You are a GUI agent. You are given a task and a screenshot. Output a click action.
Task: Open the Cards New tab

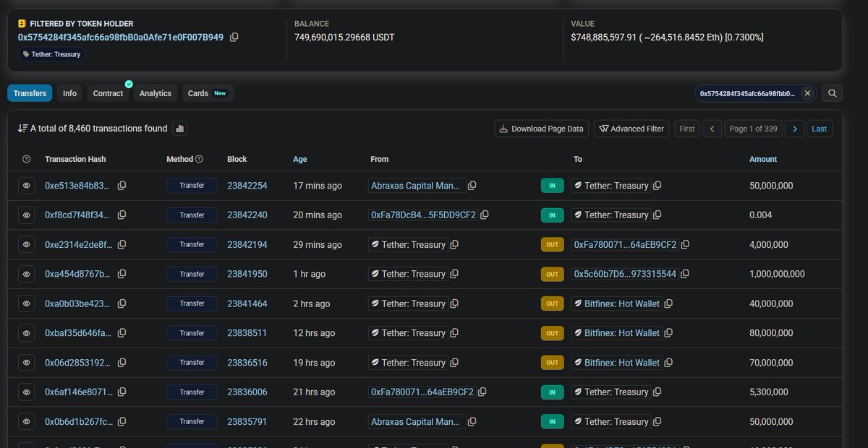[x=208, y=93]
